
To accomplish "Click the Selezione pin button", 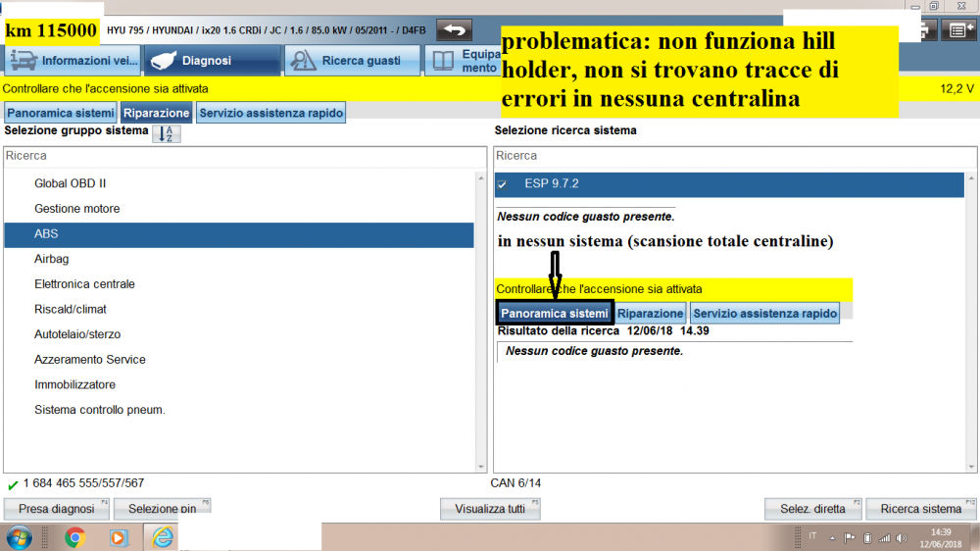I will pos(163,509).
